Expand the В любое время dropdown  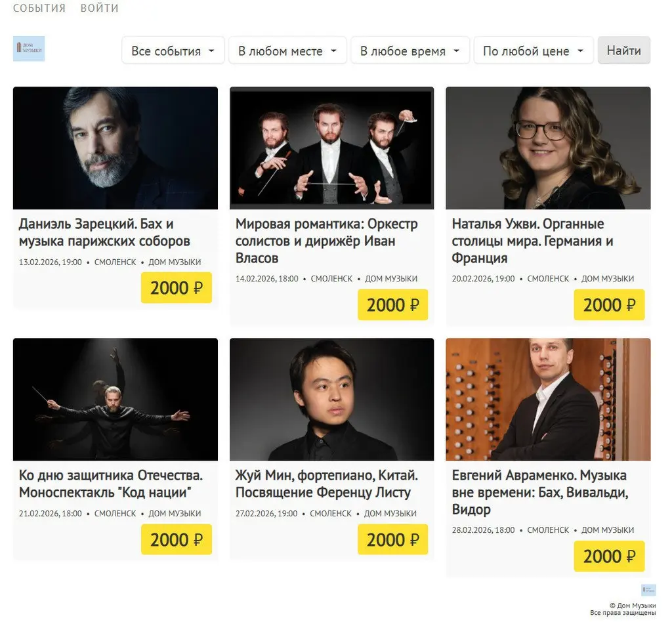click(409, 51)
